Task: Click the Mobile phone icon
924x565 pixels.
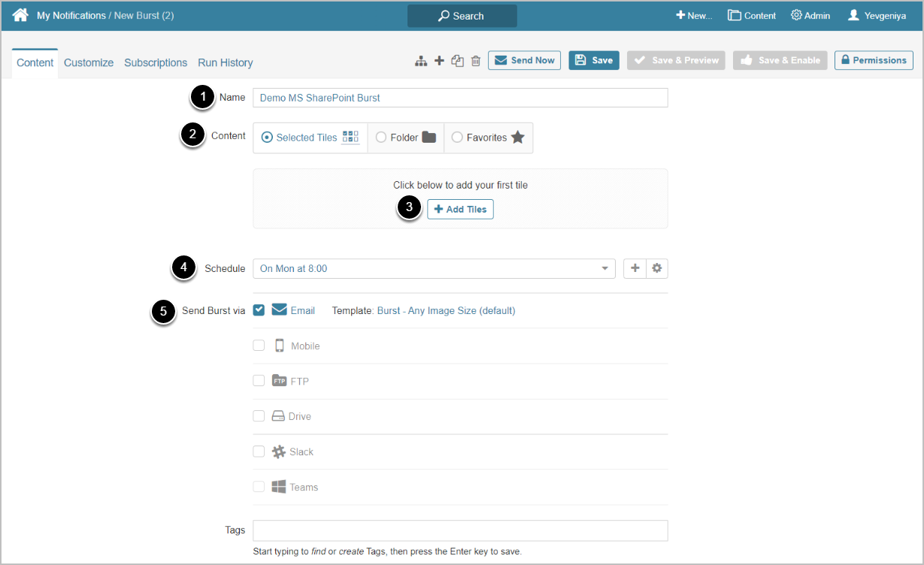Action: [x=280, y=346]
